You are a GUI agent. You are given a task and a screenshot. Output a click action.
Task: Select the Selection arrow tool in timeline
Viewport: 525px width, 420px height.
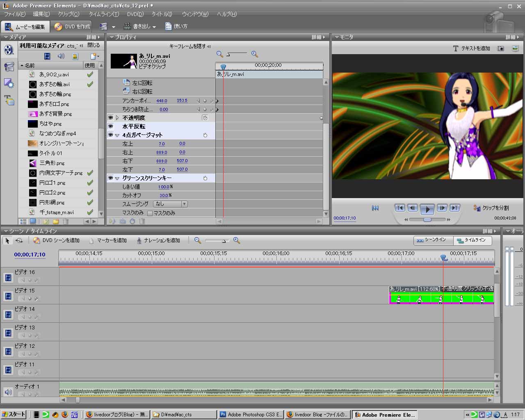click(7, 240)
